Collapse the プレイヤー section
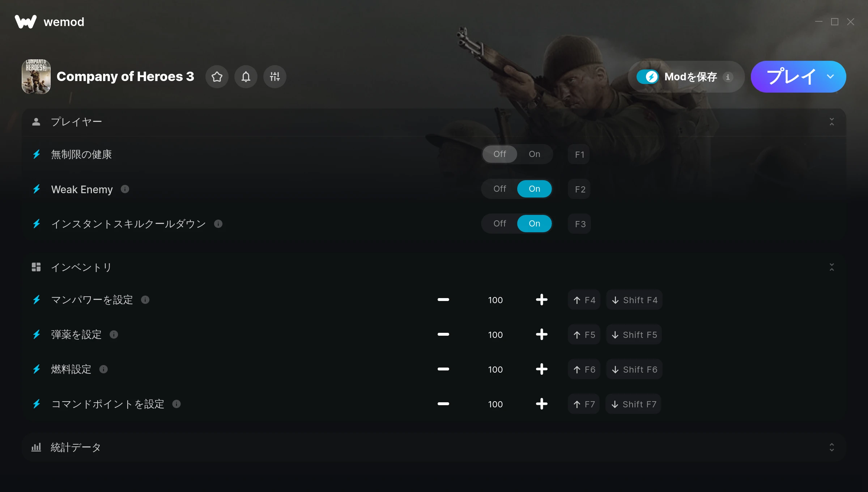Screen dimensions: 868x492 click(832, 122)
